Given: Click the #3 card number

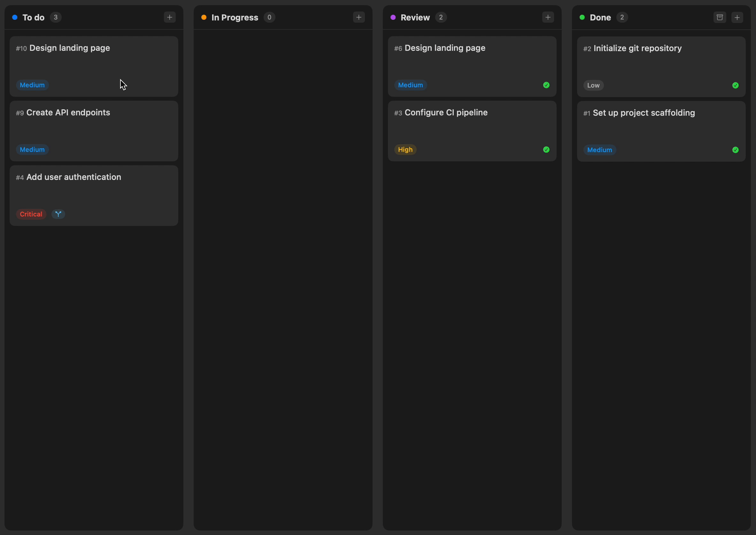Looking at the screenshot, I should pyautogui.click(x=398, y=113).
